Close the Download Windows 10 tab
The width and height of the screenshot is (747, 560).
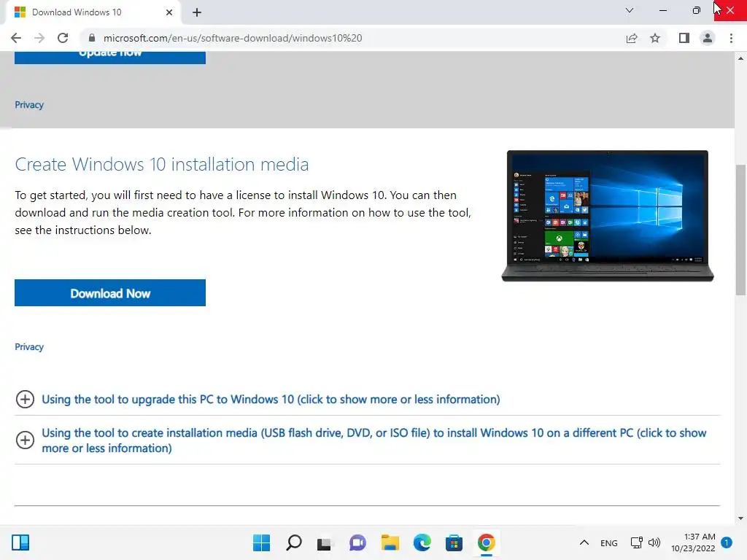point(169,12)
